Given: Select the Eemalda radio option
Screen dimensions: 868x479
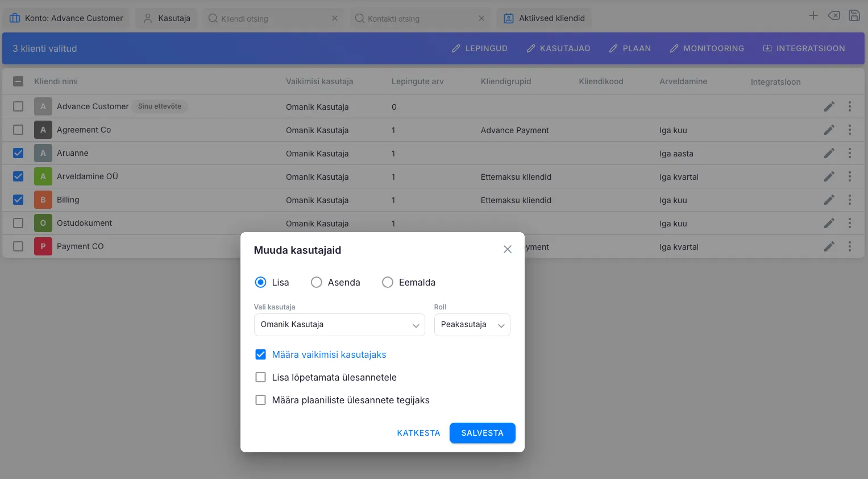Looking at the screenshot, I should (388, 283).
